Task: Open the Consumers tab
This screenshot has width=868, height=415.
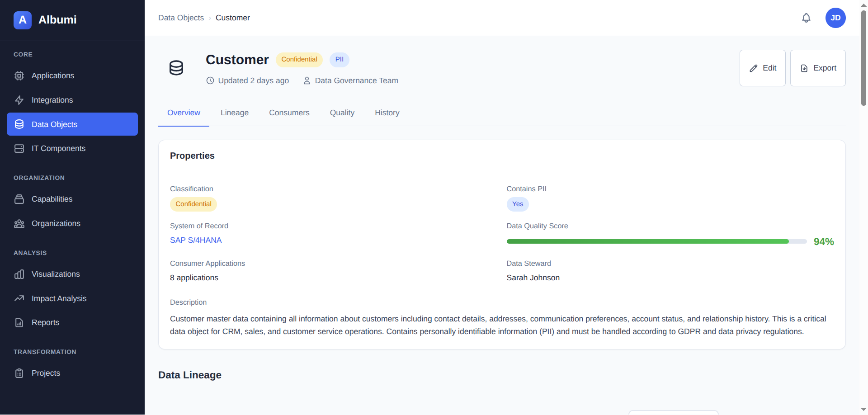Action: point(289,113)
